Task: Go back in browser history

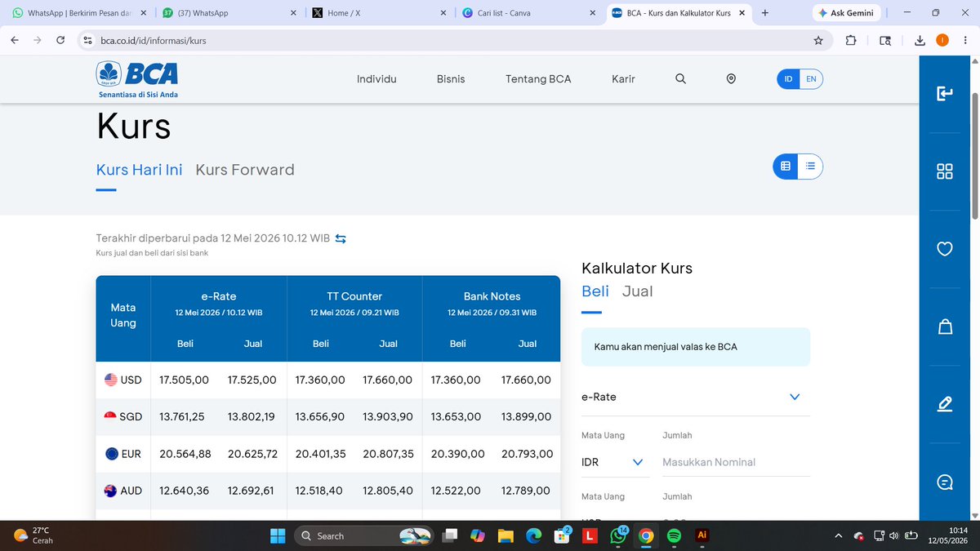Action: [x=15, y=40]
